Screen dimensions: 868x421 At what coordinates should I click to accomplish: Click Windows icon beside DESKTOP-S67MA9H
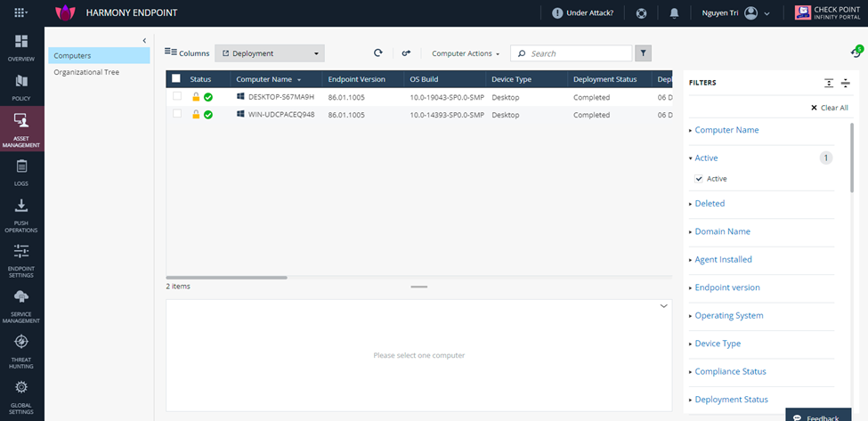[x=240, y=96]
